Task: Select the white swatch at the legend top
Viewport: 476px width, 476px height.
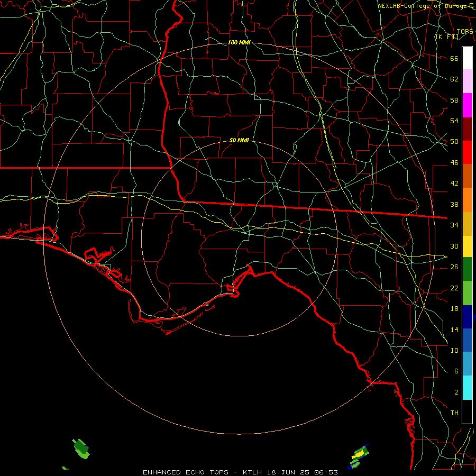Action: (467, 58)
